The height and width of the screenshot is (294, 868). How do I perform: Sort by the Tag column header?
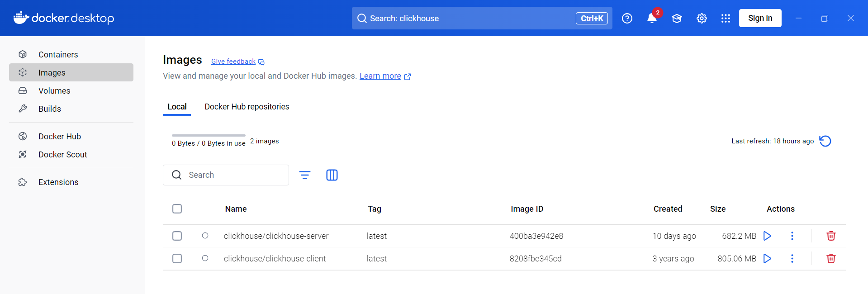click(x=375, y=209)
